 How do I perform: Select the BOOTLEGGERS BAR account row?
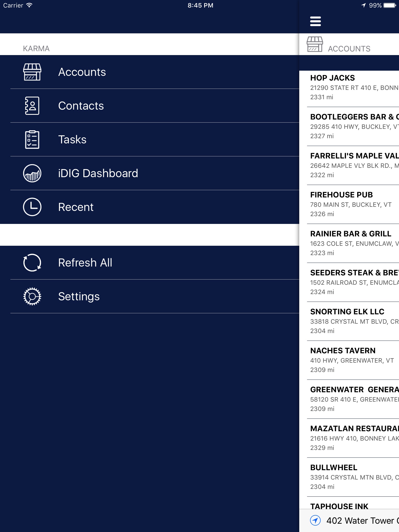pyautogui.click(x=349, y=127)
